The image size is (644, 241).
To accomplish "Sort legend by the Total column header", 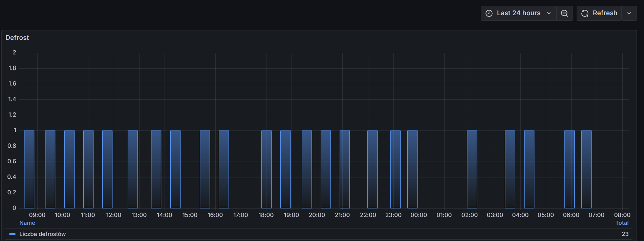I will coord(622,223).
